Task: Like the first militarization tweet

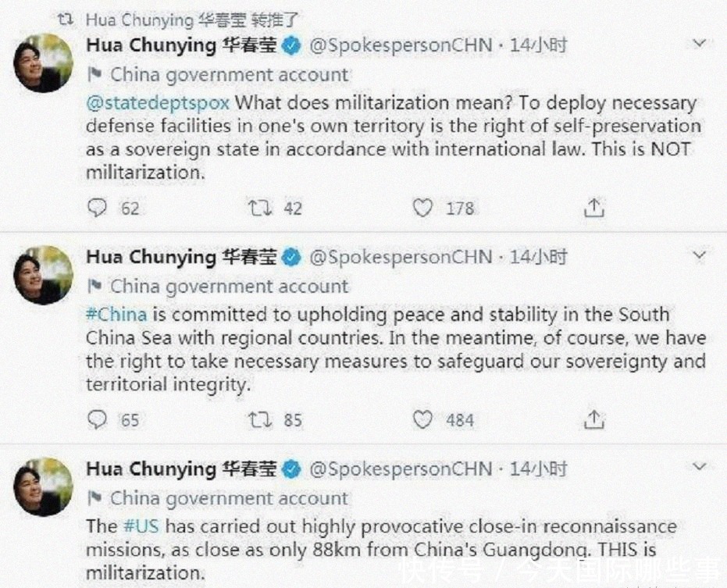Action: tap(422, 207)
